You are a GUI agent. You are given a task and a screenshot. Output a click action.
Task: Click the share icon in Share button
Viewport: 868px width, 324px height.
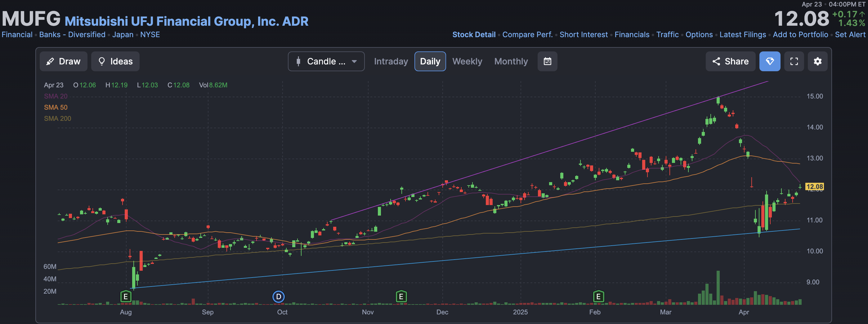pyautogui.click(x=716, y=61)
